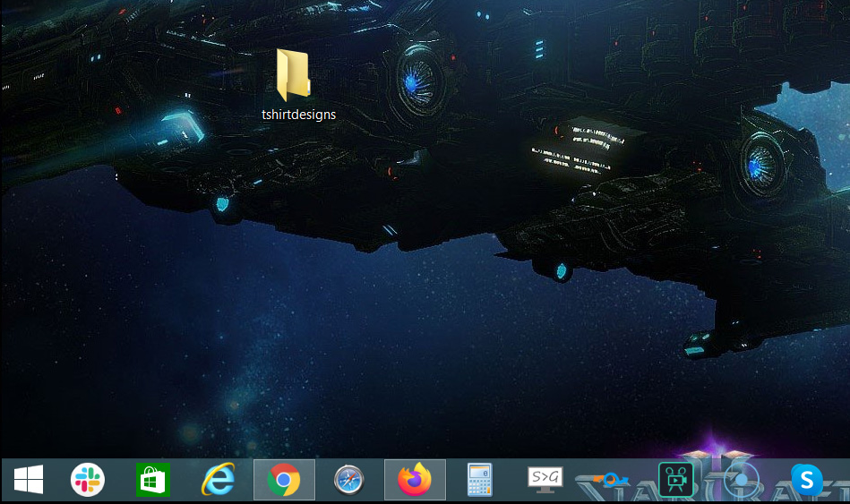Open the teal video camera editor icon

click(x=676, y=481)
